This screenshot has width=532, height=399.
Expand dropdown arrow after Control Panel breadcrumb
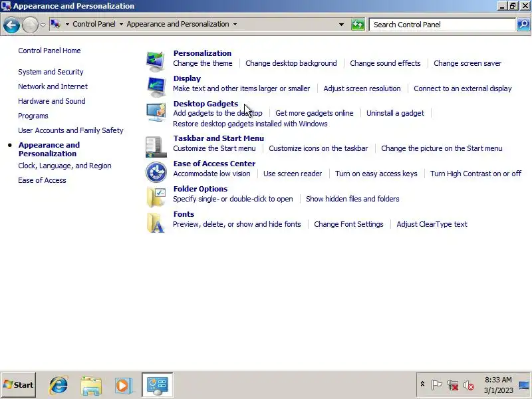click(x=121, y=24)
